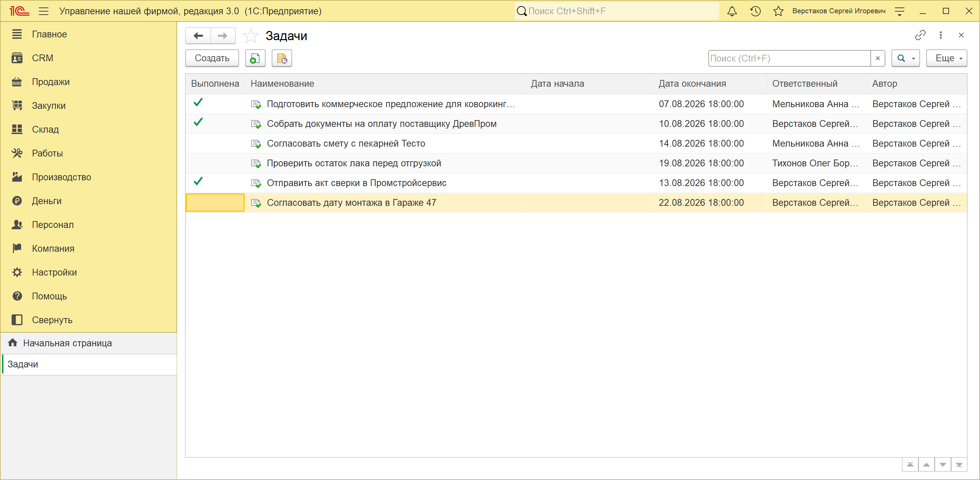Switch to Начальная страница tab

click(x=89, y=343)
